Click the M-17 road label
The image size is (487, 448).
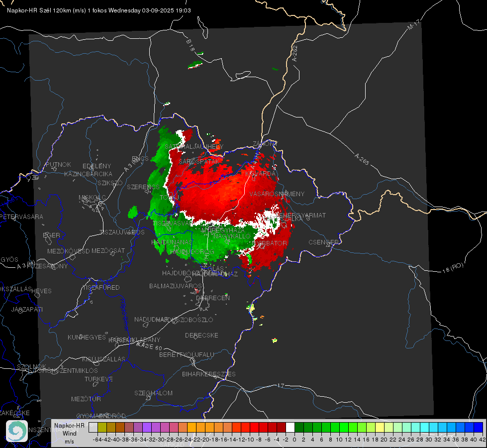tap(413, 24)
